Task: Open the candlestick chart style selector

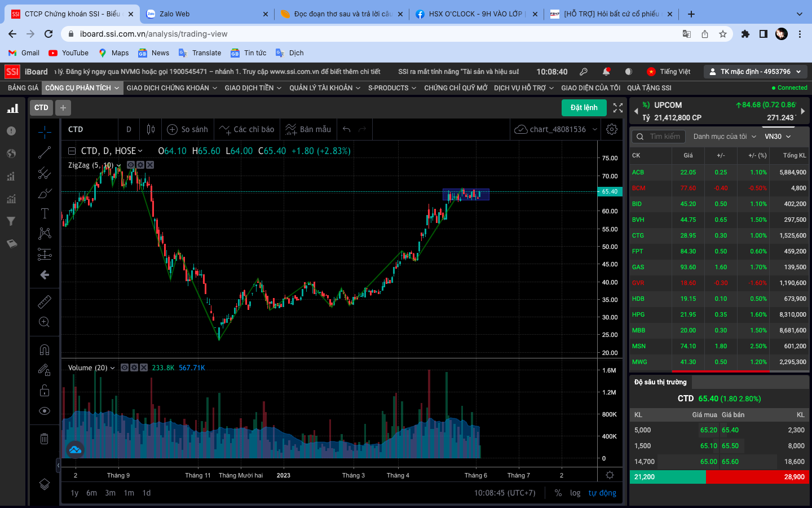Action: pyautogui.click(x=151, y=129)
